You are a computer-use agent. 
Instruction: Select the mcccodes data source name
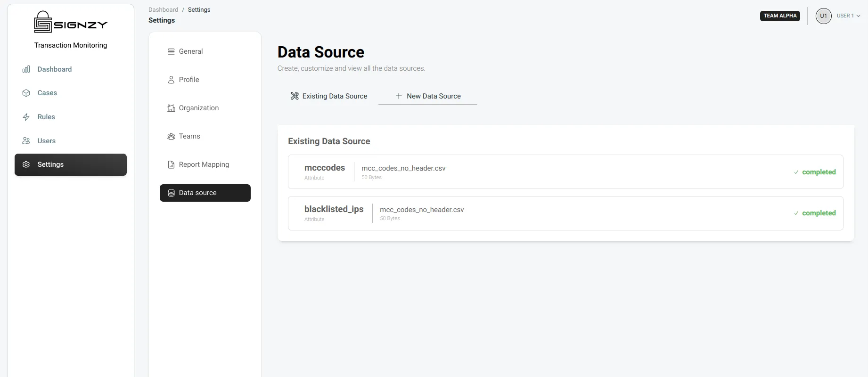(x=325, y=168)
